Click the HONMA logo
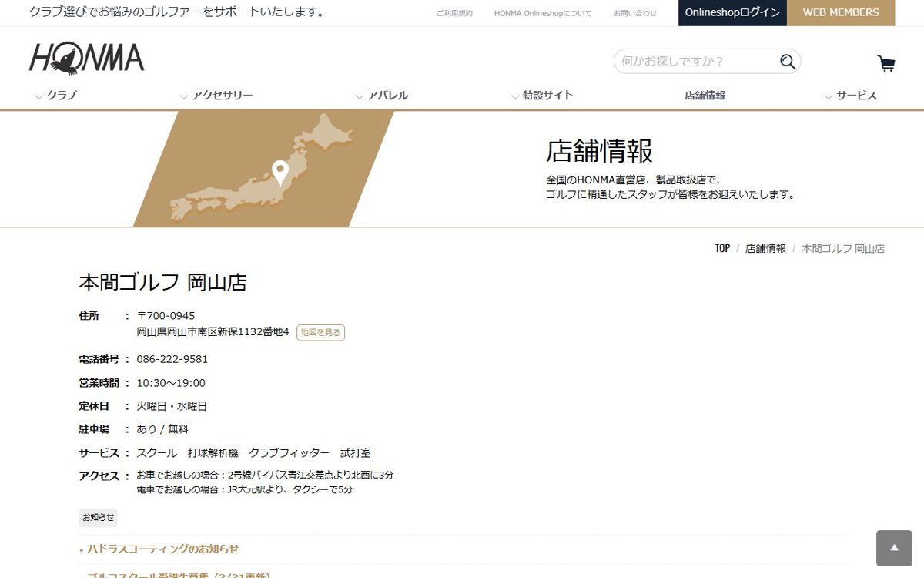 [x=86, y=59]
